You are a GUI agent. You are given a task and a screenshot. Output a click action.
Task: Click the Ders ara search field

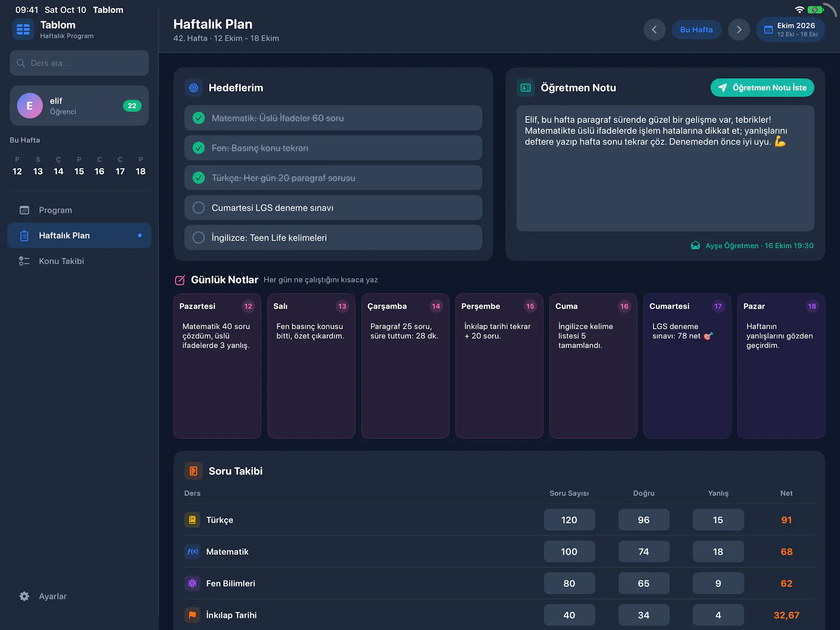(79, 63)
